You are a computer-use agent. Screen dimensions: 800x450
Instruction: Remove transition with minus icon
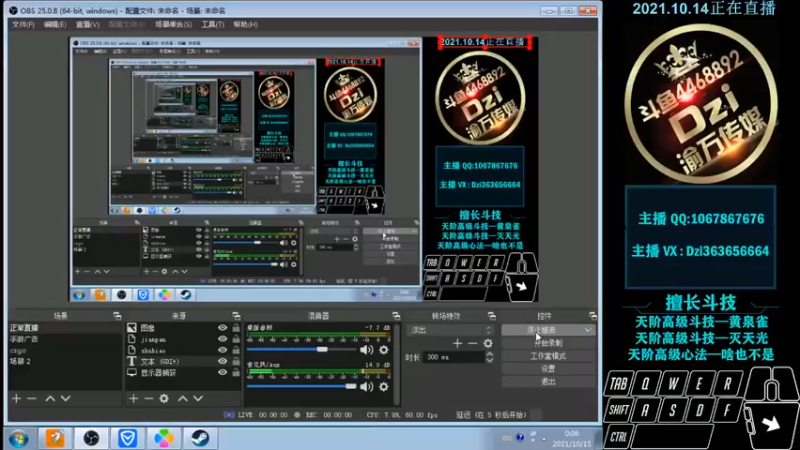(x=472, y=344)
